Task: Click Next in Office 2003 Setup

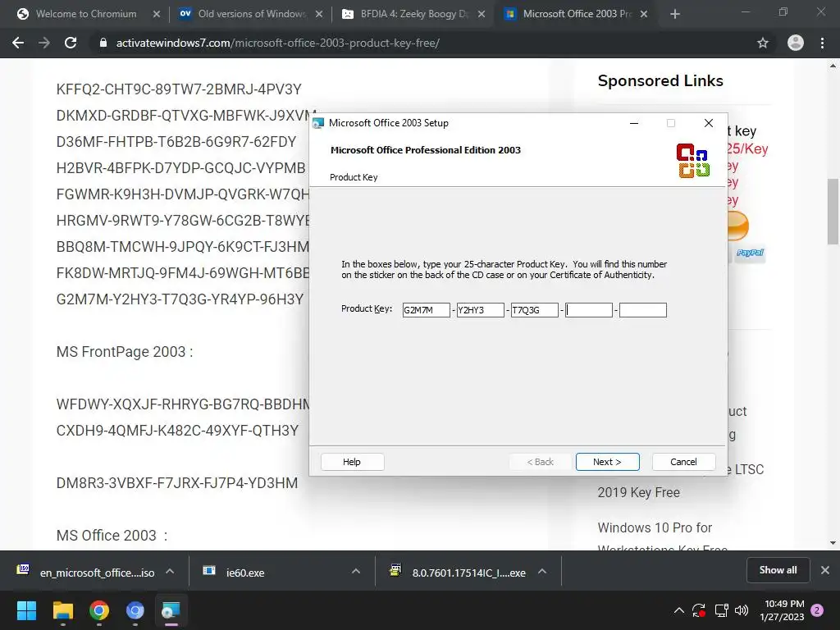Action: click(x=608, y=462)
